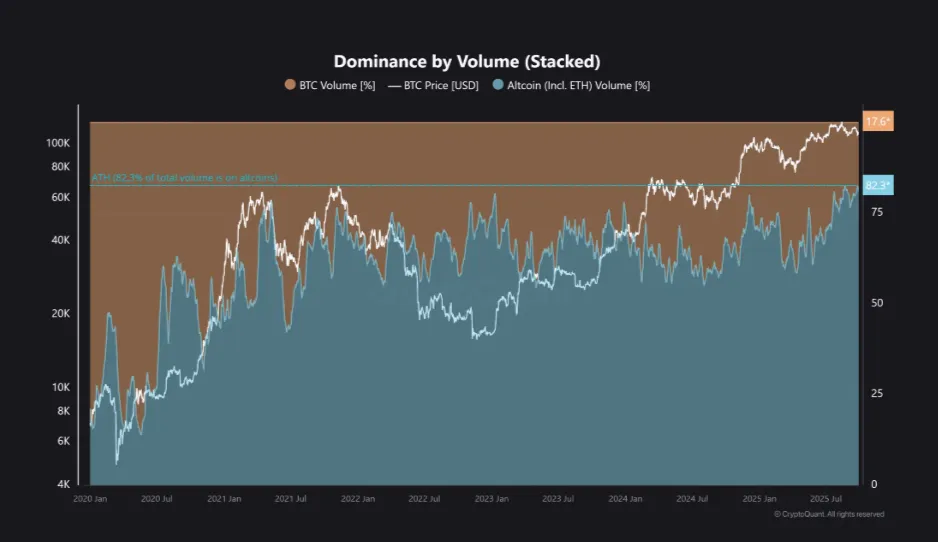This screenshot has width=938, height=542.
Task: Click the brown BTC Volume legend dot
Action: 290,86
